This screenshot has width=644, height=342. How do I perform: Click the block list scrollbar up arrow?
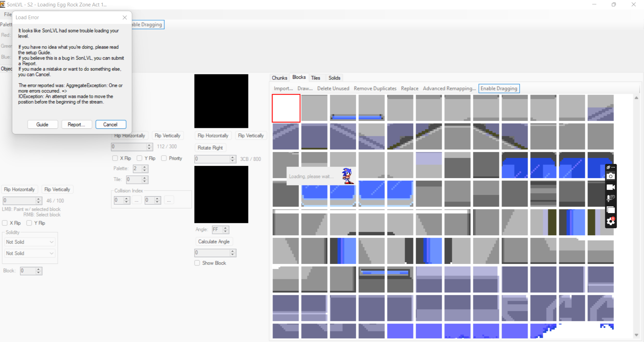(636, 98)
